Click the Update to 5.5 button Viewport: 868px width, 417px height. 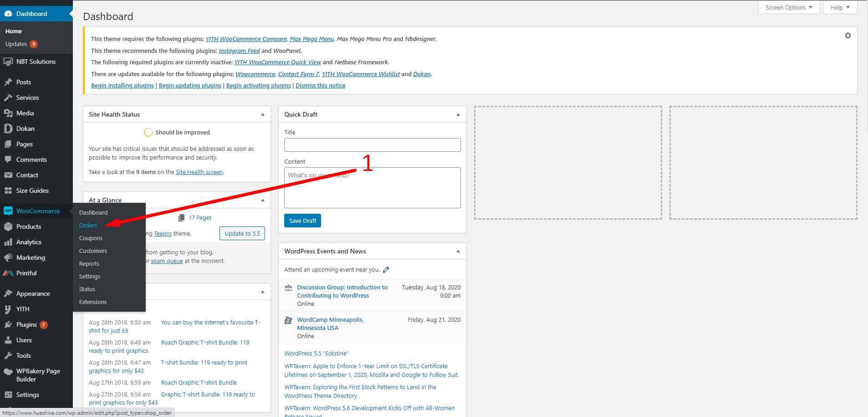click(x=242, y=233)
